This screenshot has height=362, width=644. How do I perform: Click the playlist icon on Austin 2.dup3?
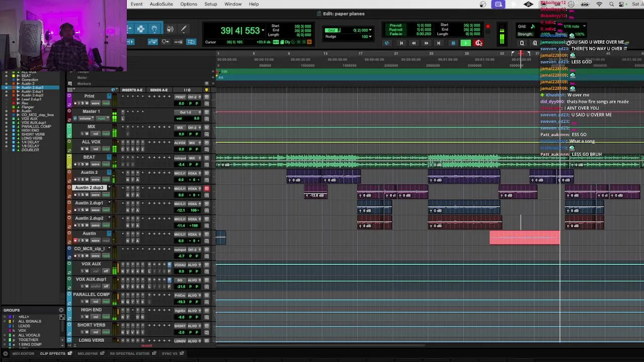click(x=206, y=189)
